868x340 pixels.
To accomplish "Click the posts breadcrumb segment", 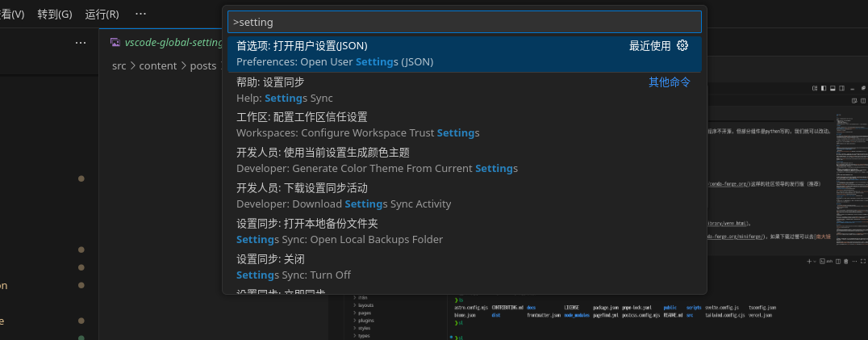I will pos(203,66).
